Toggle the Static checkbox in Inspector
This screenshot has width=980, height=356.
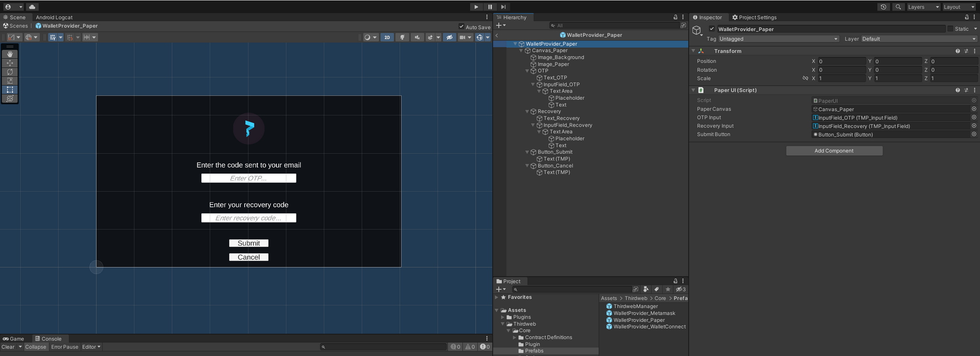(x=950, y=29)
